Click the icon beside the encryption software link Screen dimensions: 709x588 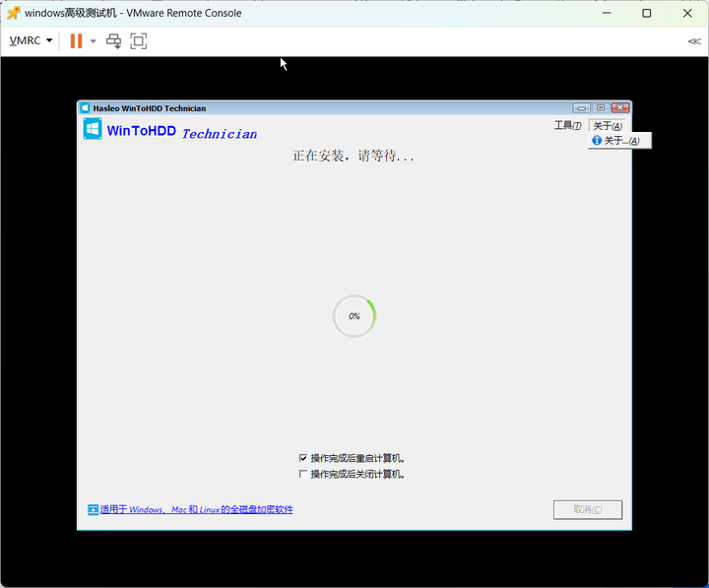[93, 510]
